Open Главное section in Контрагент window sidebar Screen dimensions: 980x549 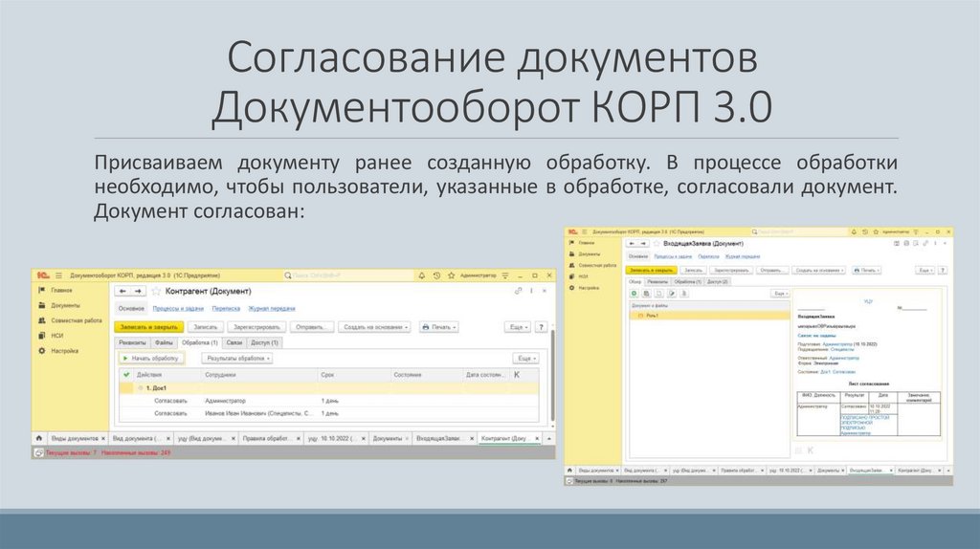pyautogui.click(x=61, y=291)
